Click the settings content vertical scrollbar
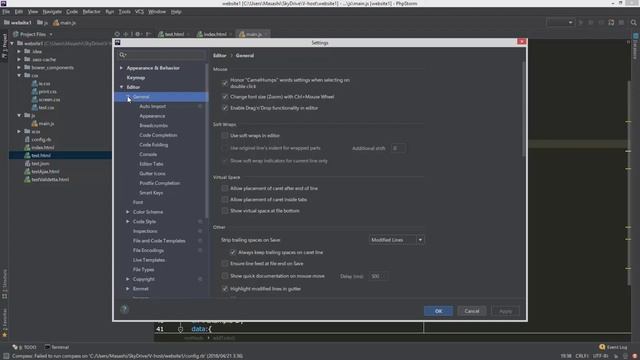Screen dimensions: 640x360 (523, 108)
